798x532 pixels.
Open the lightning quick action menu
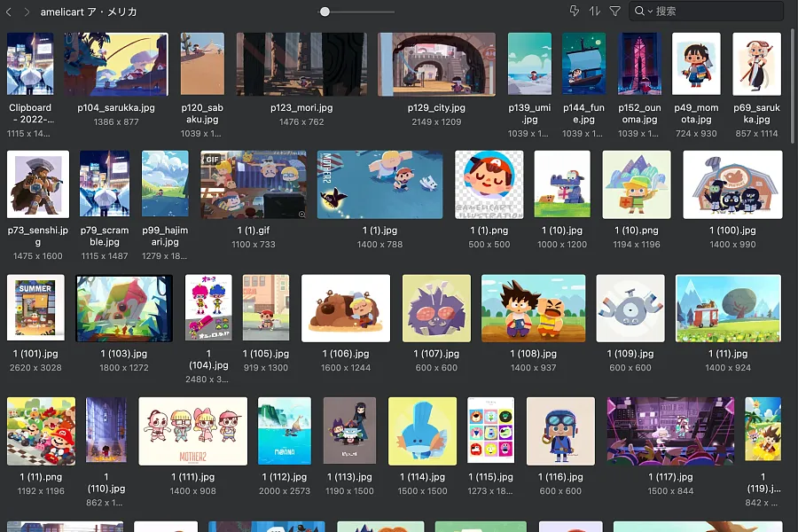point(574,11)
